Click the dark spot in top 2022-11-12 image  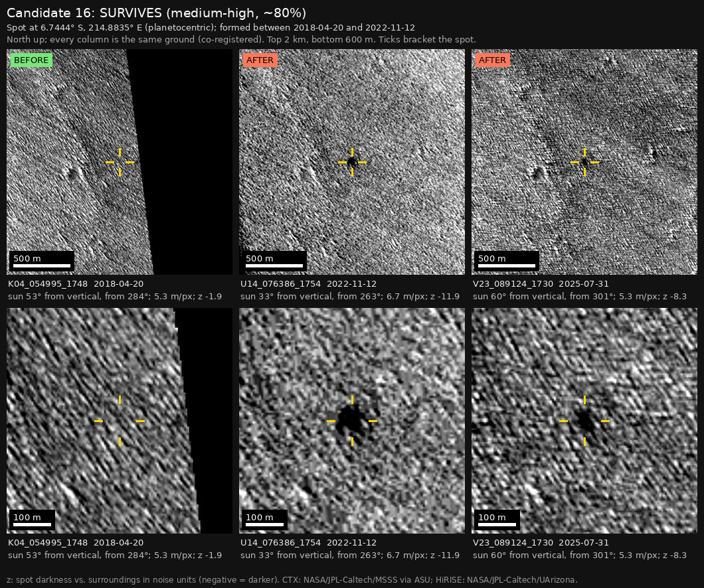coord(352,162)
